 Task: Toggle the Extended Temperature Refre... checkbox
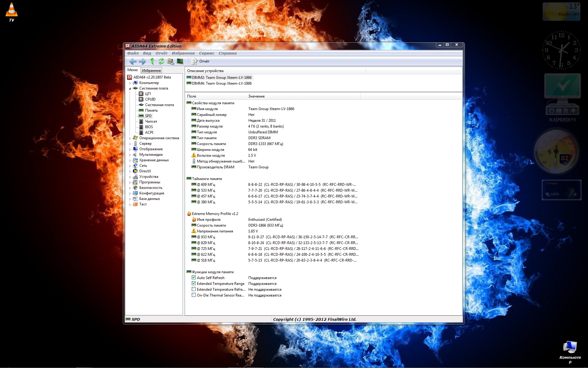point(194,289)
